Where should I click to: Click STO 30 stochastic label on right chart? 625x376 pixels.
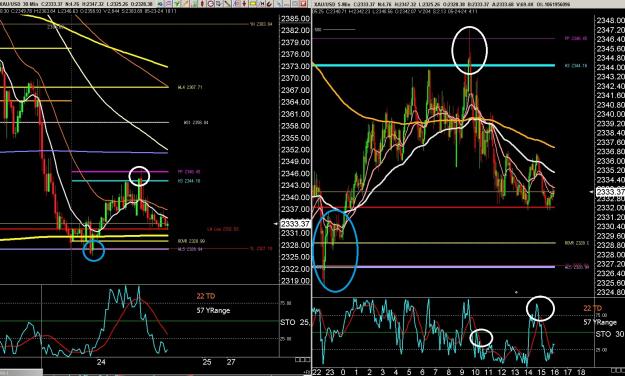pos(610,334)
